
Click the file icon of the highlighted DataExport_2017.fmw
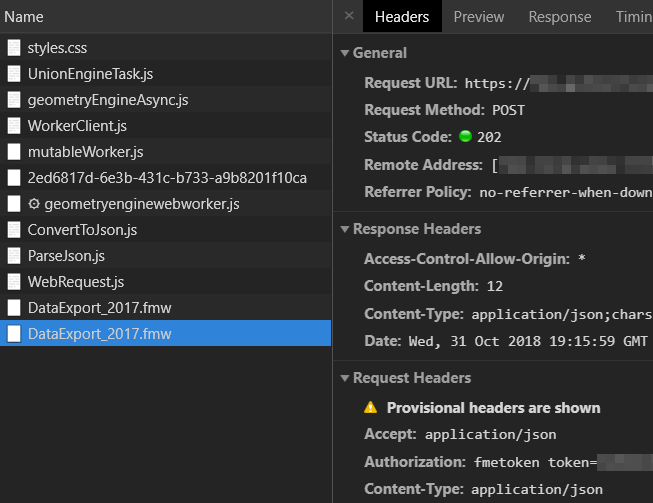click(14, 334)
